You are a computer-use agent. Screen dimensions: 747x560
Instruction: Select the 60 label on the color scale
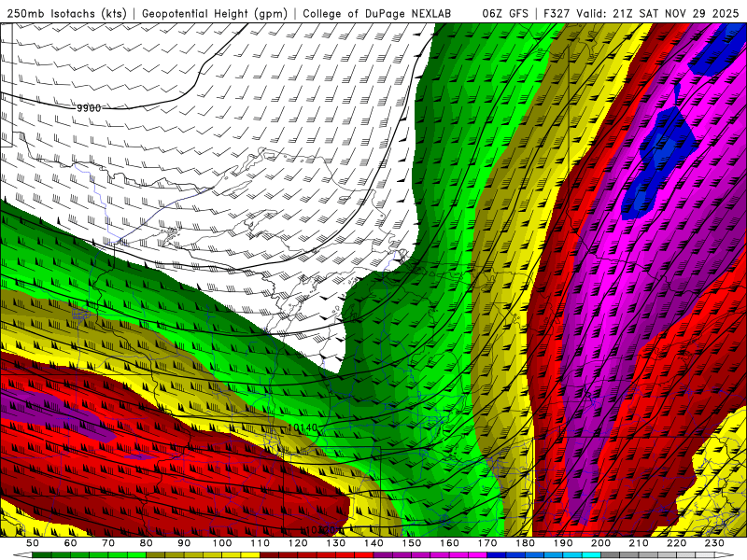coord(70,543)
